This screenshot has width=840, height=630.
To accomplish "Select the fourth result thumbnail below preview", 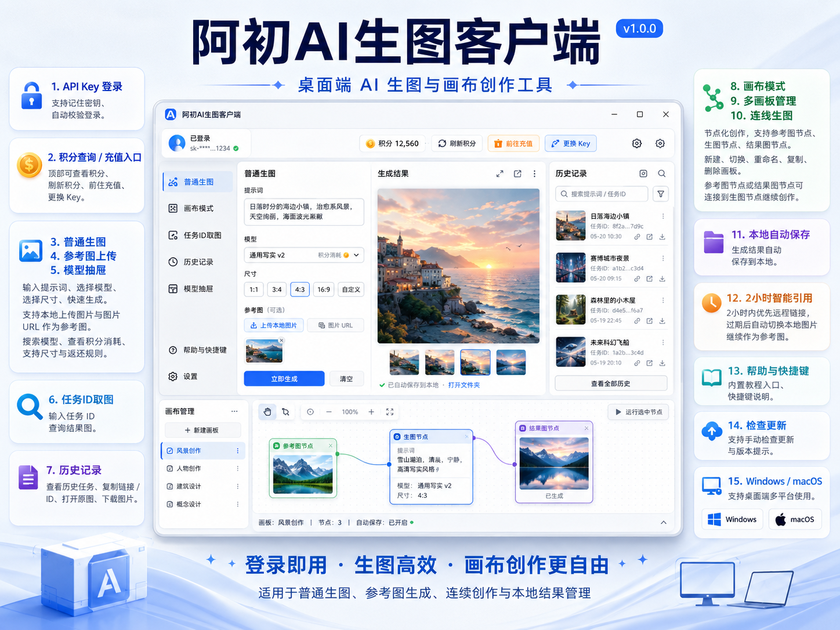I will (511, 363).
